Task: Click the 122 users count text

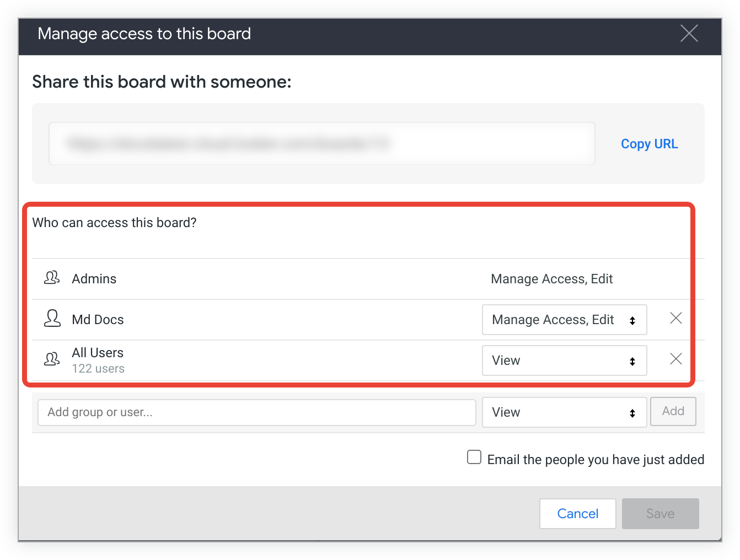Action: point(98,369)
